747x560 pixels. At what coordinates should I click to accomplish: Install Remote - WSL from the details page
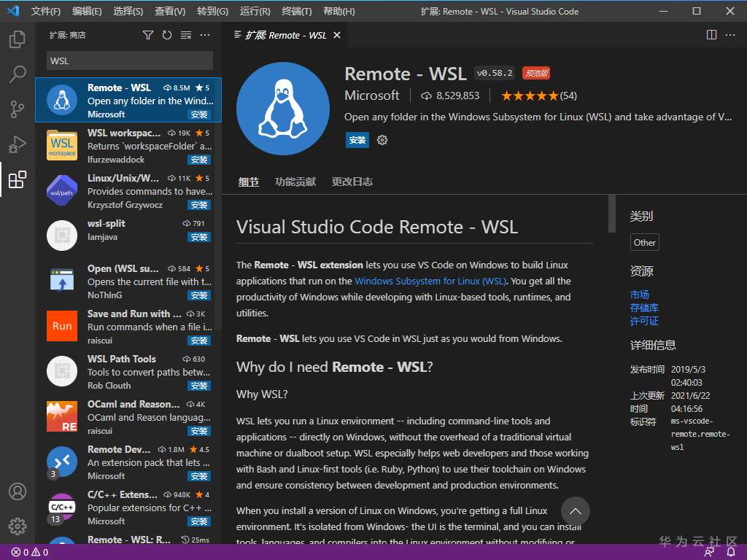tap(357, 140)
